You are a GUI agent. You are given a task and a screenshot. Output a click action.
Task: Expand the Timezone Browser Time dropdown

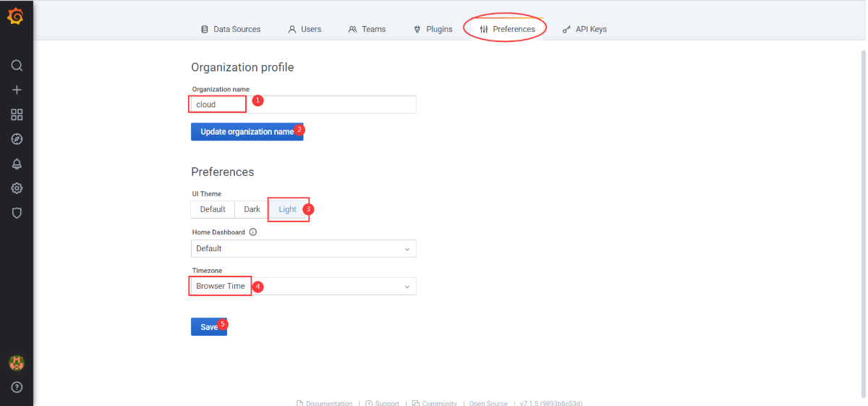[x=304, y=286]
